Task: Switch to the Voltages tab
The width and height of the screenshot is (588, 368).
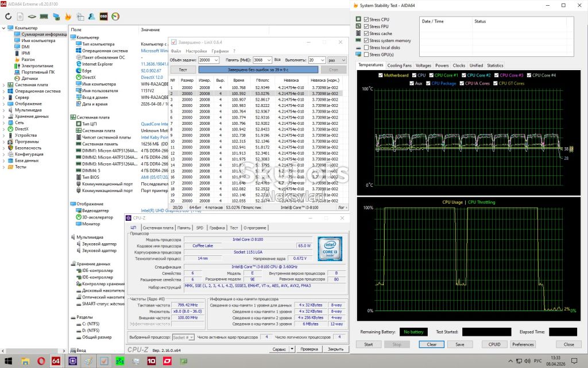Action: click(423, 66)
